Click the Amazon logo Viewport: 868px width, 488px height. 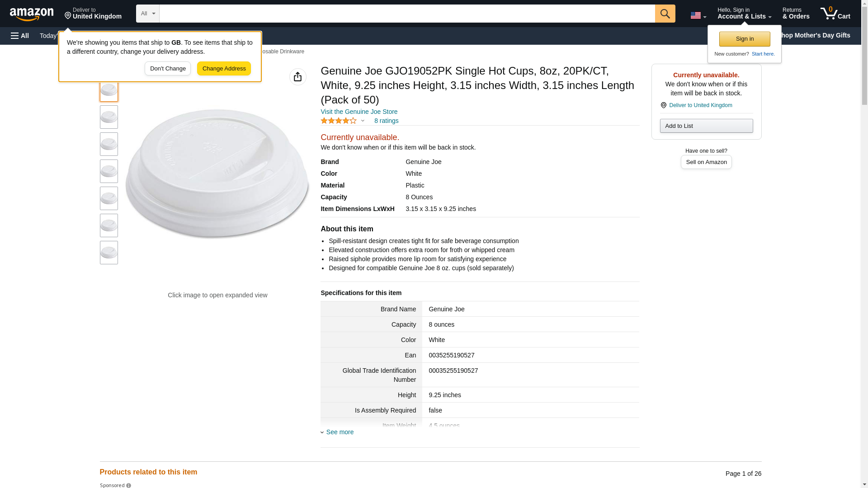[x=32, y=14]
